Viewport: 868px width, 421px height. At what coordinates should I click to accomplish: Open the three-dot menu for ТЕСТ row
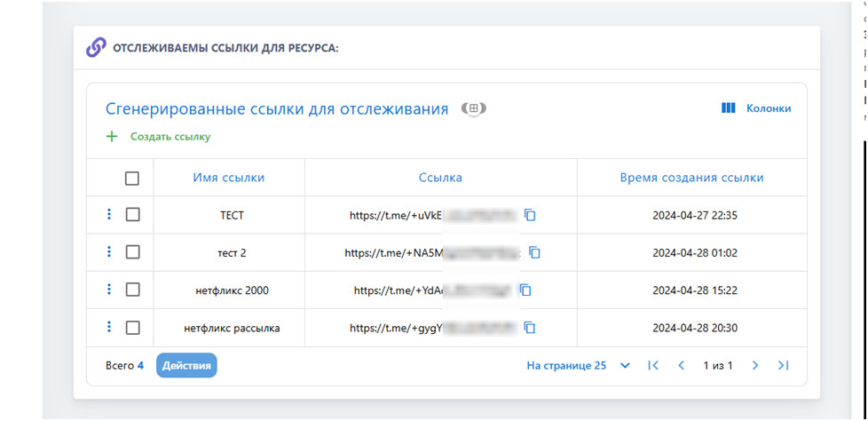point(109,214)
